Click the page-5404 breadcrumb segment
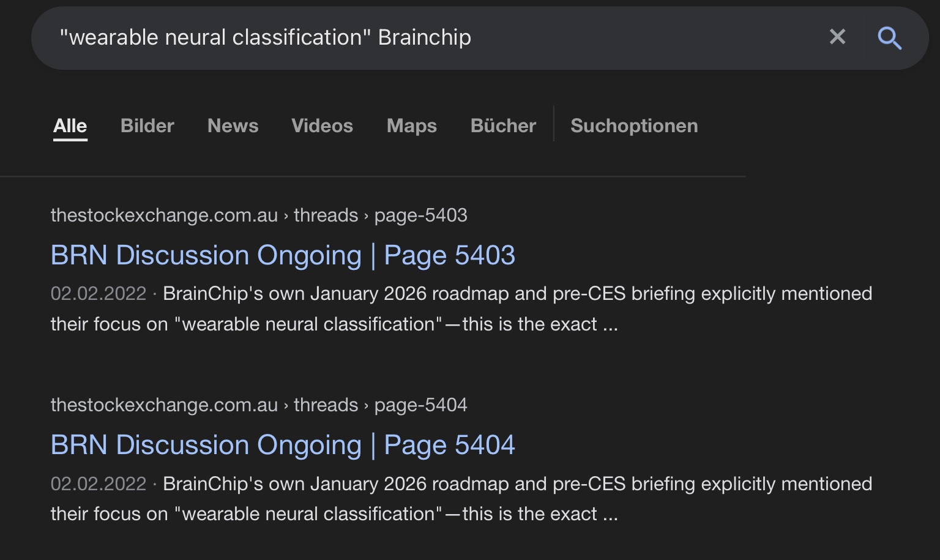 point(420,405)
